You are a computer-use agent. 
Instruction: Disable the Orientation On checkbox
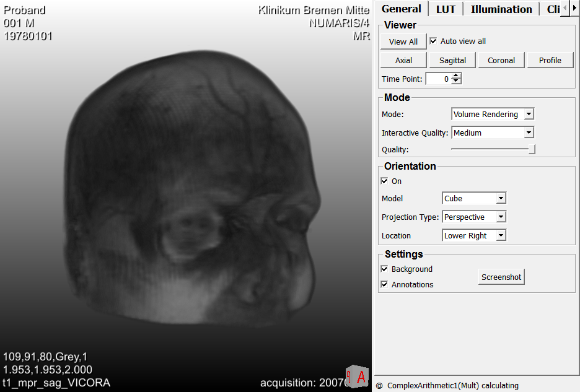click(385, 181)
